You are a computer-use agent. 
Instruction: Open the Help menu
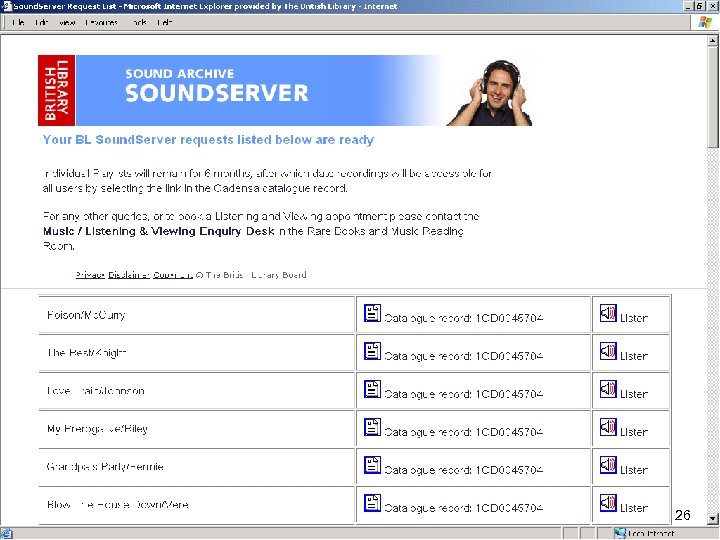tap(165, 22)
